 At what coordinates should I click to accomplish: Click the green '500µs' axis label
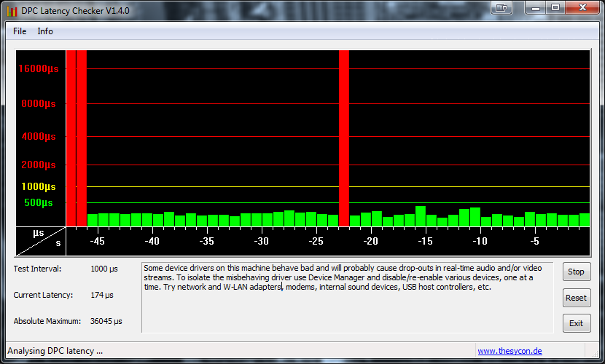pos(39,202)
